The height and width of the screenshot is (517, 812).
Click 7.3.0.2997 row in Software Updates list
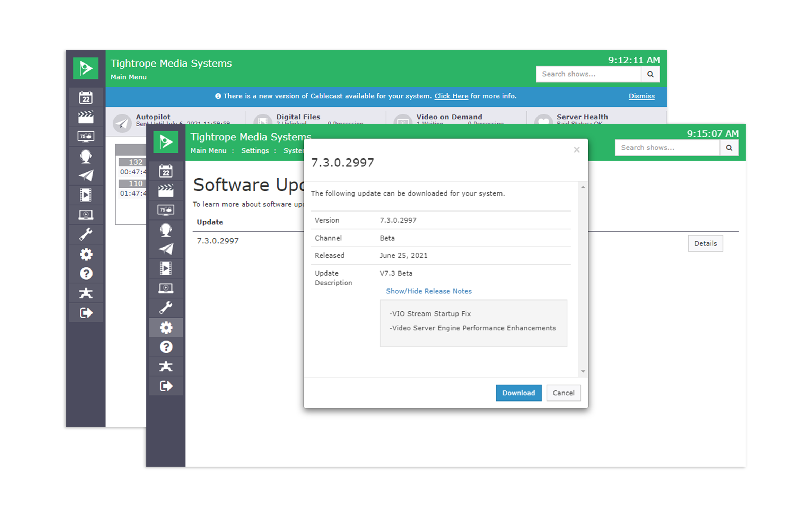pos(218,241)
